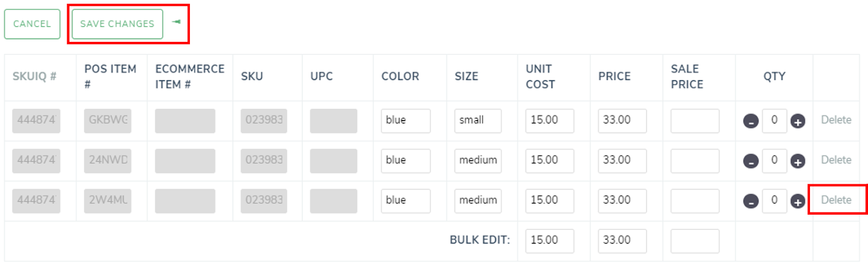Delete the 24NWD medium variant row

tap(835, 160)
